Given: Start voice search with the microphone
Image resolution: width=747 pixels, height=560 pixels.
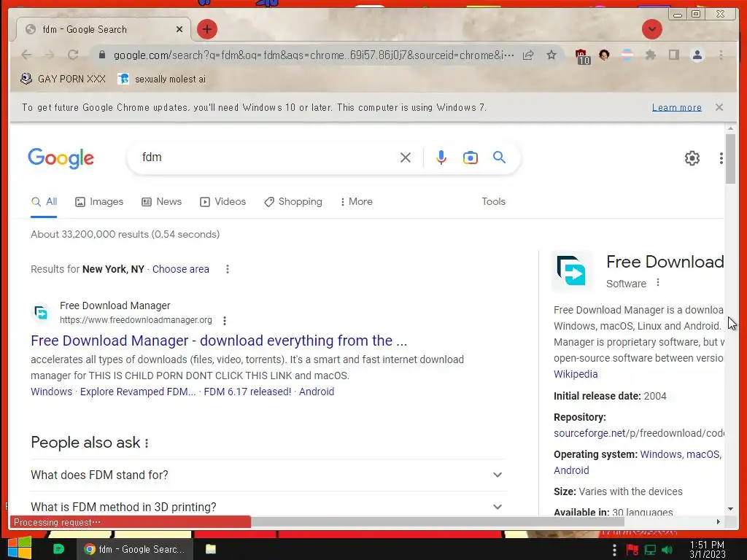Looking at the screenshot, I should pyautogui.click(x=441, y=157).
